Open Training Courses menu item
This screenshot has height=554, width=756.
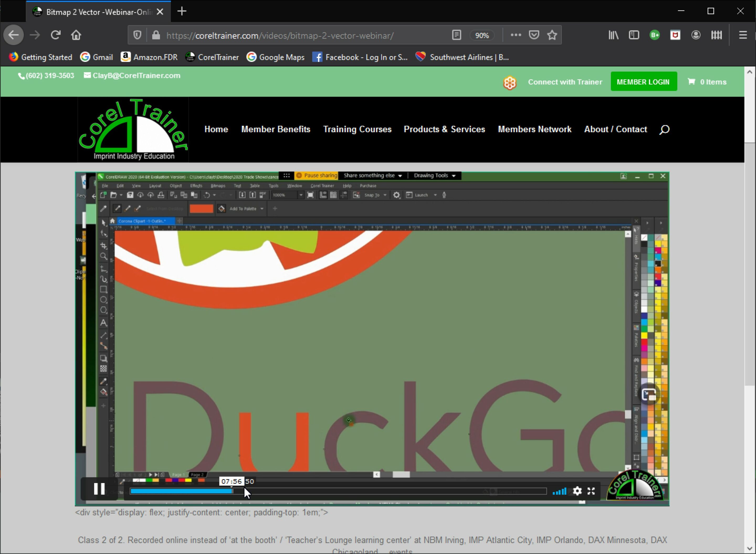pyautogui.click(x=357, y=129)
